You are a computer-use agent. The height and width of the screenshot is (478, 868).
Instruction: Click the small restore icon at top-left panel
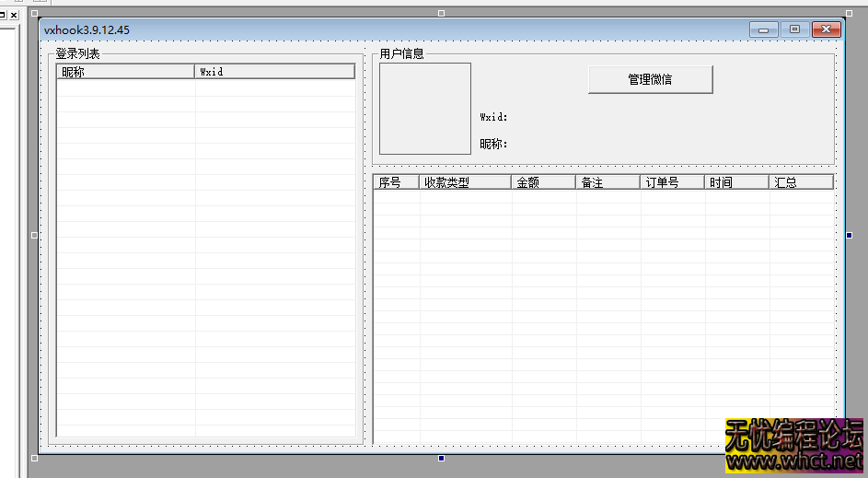click(x=3, y=16)
